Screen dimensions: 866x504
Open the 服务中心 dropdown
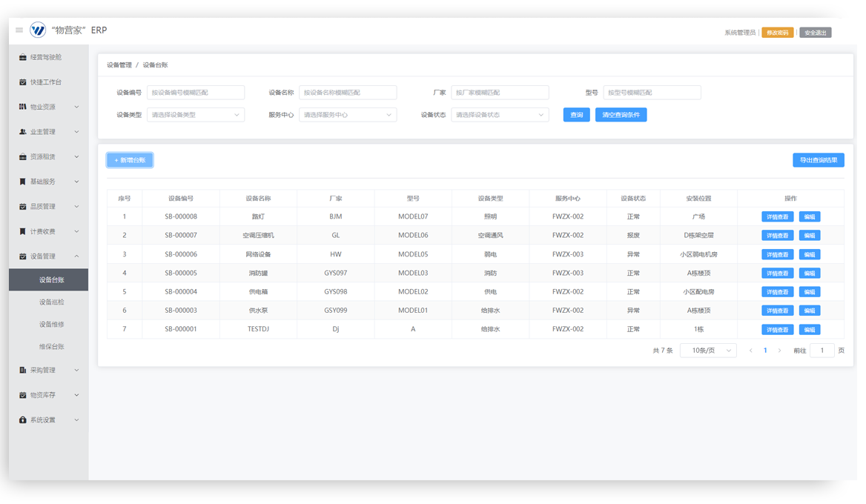tap(348, 115)
